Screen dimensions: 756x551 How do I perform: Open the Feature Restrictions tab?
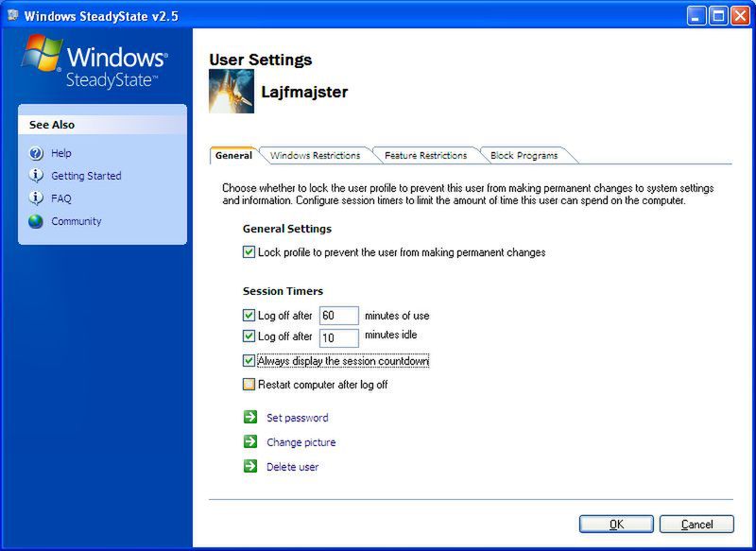click(426, 155)
